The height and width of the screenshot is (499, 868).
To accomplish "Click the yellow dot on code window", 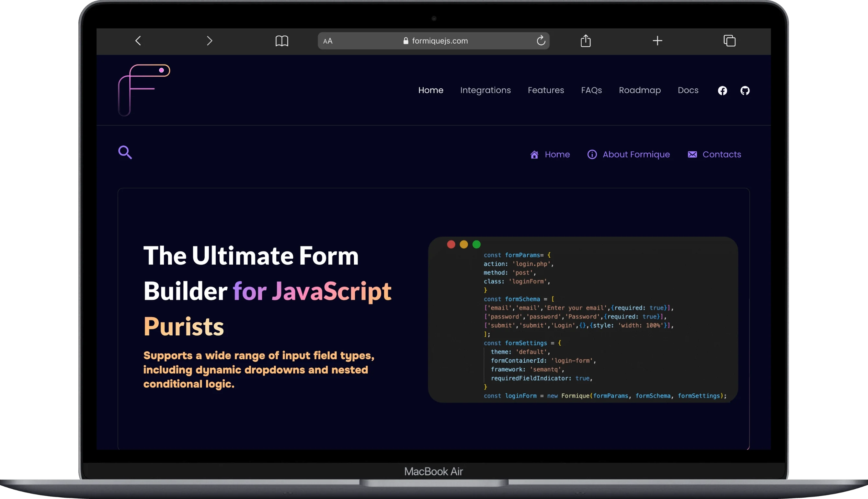I will (464, 244).
